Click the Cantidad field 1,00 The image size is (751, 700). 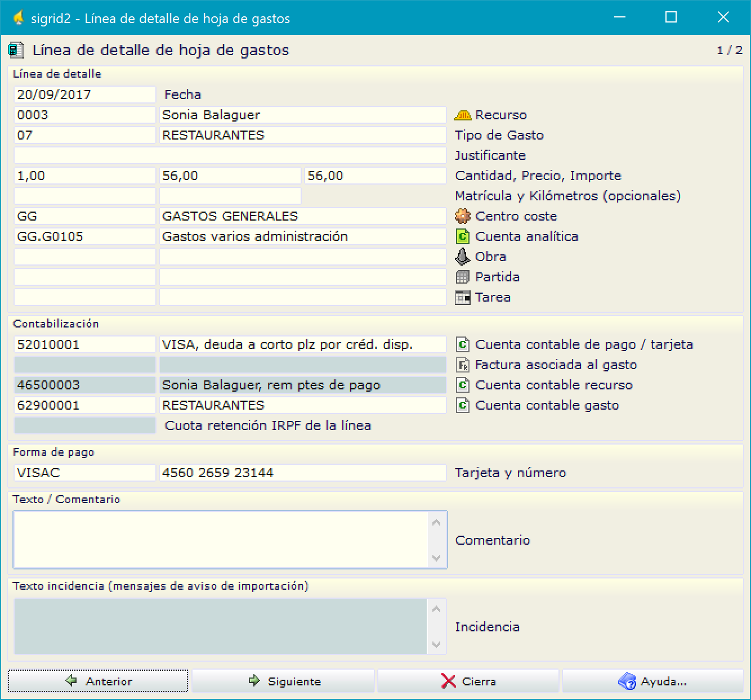pos(85,176)
